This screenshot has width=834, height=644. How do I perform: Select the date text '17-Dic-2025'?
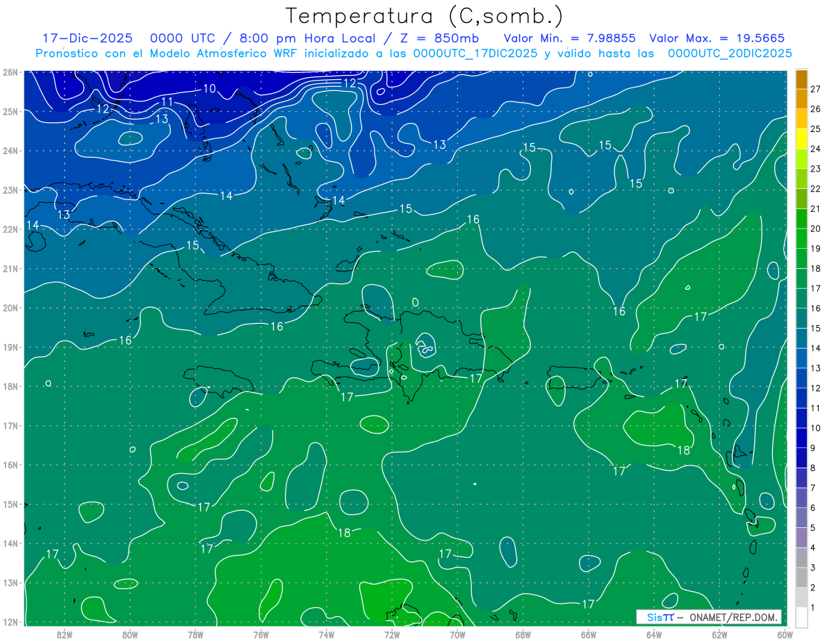tap(88, 38)
